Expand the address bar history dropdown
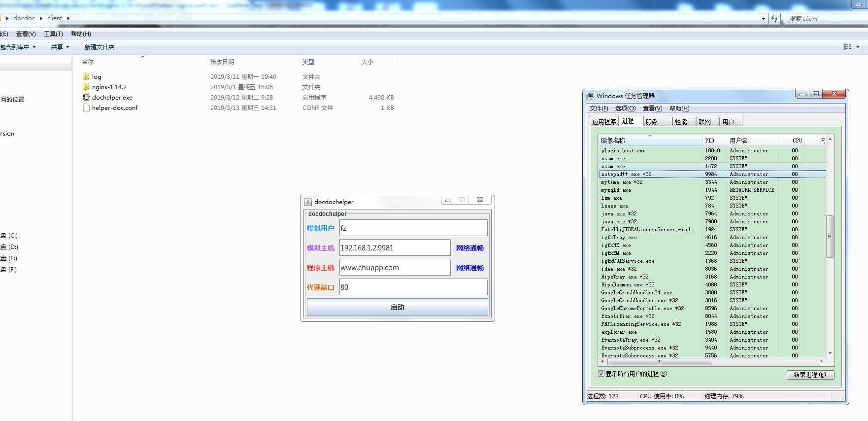The height and width of the screenshot is (421, 868). [x=763, y=18]
